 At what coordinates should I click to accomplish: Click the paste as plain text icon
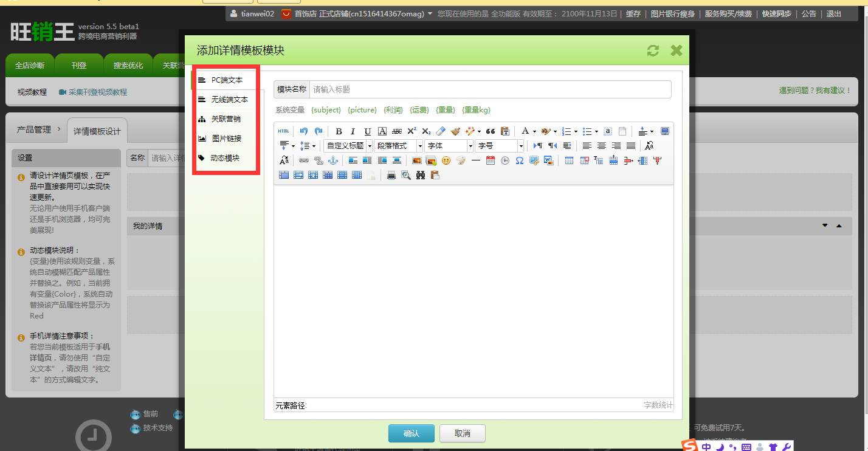click(505, 131)
